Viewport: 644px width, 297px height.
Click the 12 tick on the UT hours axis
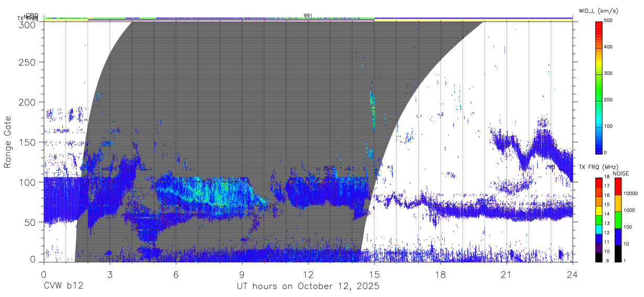click(308, 274)
